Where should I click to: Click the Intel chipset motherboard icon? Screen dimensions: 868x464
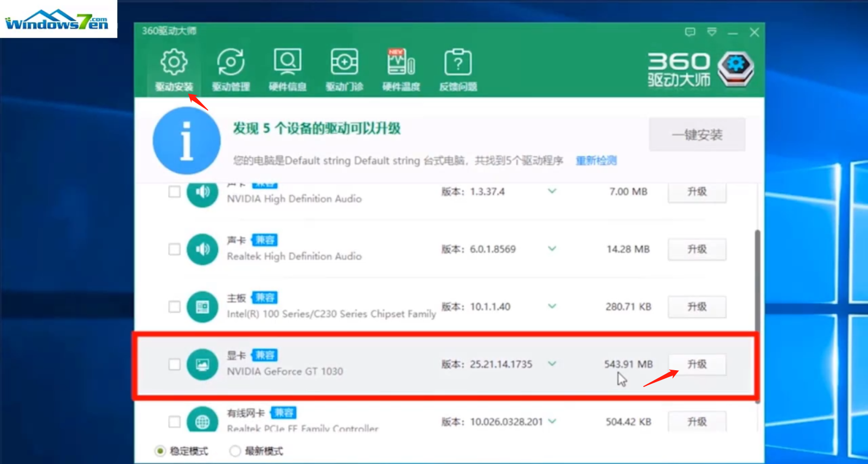[x=202, y=307]
